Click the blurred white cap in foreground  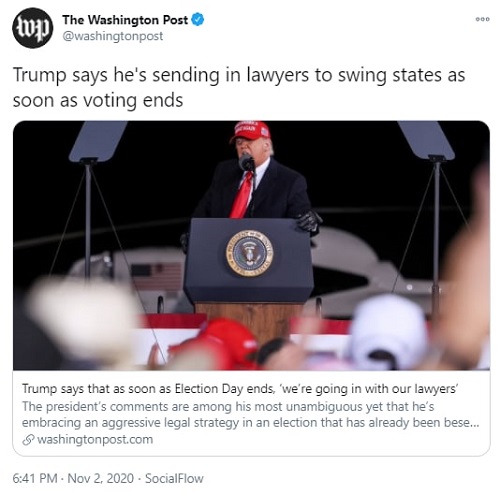389,332
